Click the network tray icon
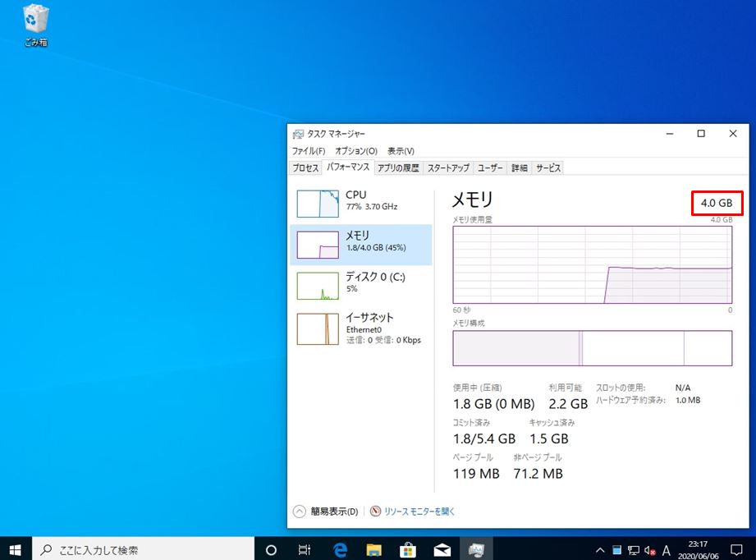Image resolution: width=756 pixels, height=560 pixels. click(x=634, y=550)
